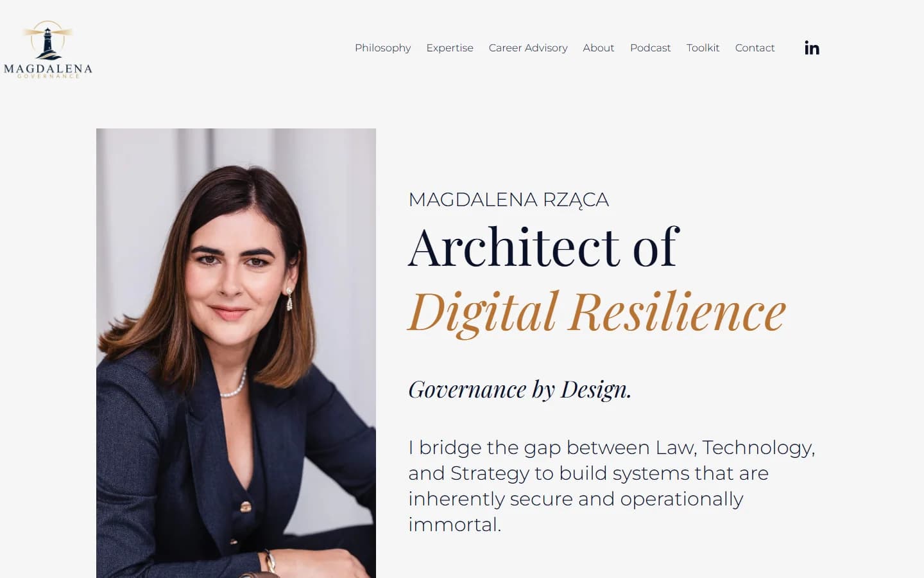Go to the Expertise section
This screenshot has width=924, height=578.
pos(450,48)
